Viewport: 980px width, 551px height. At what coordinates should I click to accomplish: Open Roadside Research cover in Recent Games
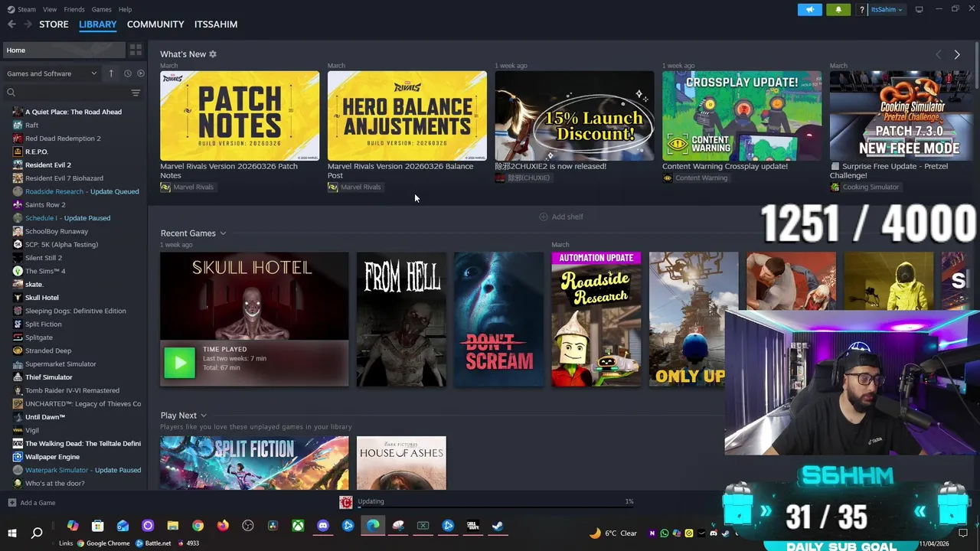click(596, 319)
